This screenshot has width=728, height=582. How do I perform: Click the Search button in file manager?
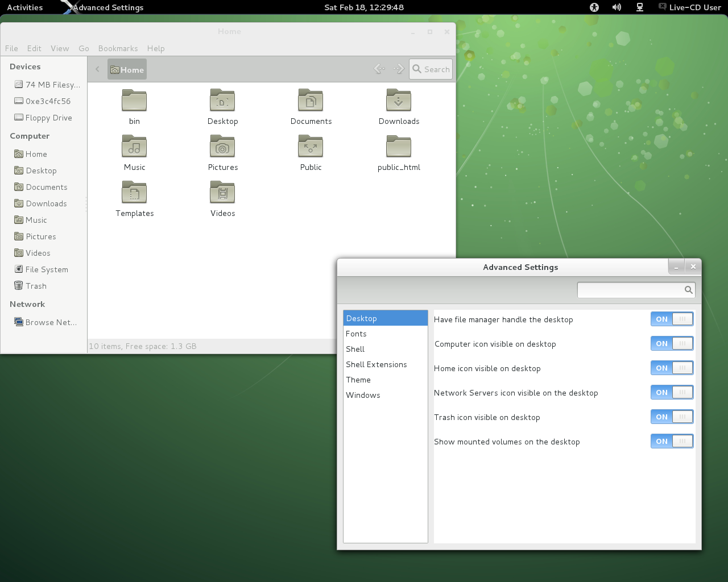pos(431,69)
